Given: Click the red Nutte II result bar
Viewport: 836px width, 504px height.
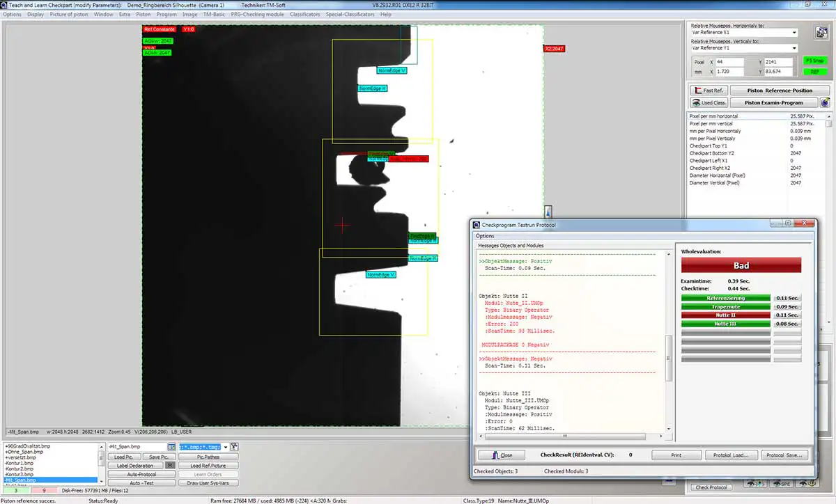Looking at the screenshot, I should pyautogui.click(x=725, y=315).
